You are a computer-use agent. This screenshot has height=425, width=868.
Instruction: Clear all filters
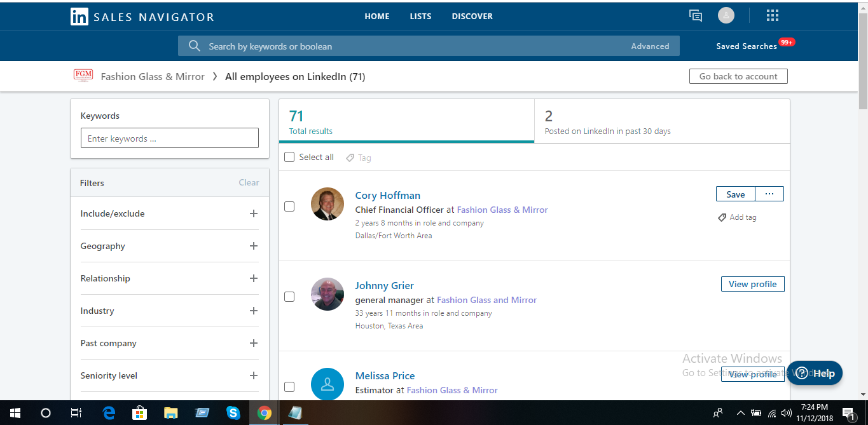249,182
